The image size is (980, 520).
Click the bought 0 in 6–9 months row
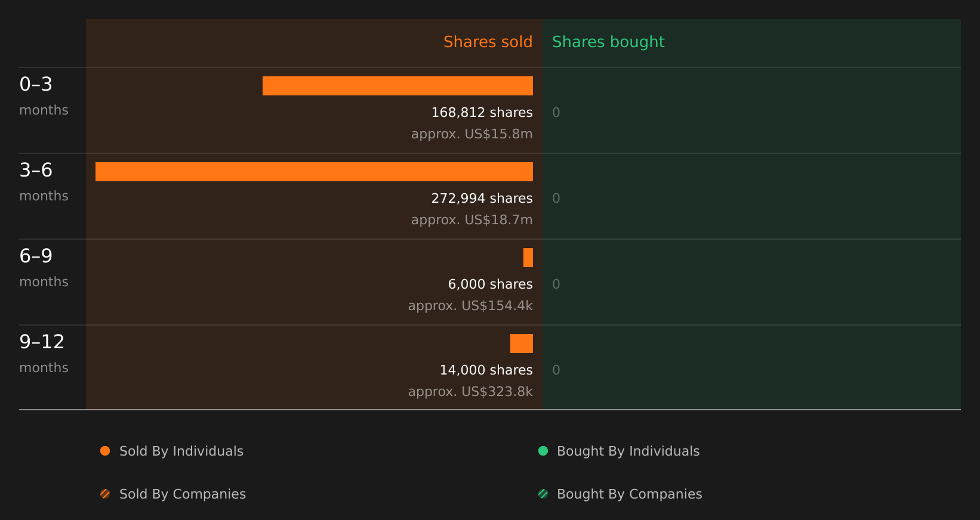(556, 284)
